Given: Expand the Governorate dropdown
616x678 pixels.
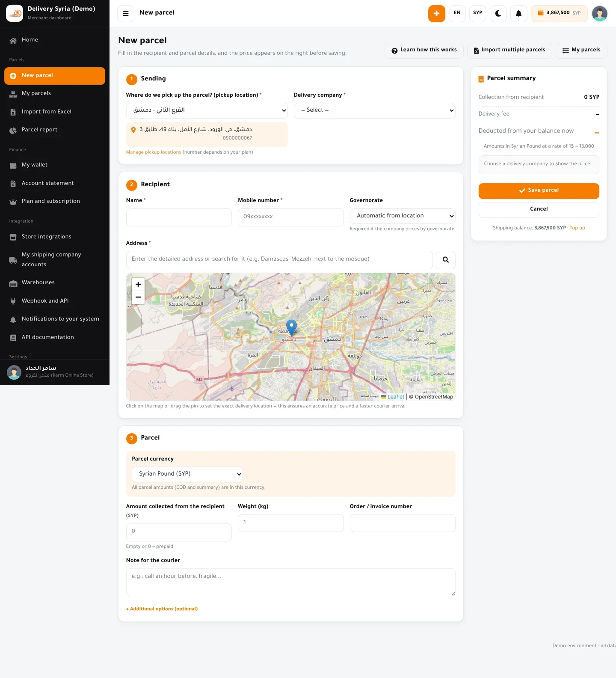Looking at the screenshot, I should point(403,216).
